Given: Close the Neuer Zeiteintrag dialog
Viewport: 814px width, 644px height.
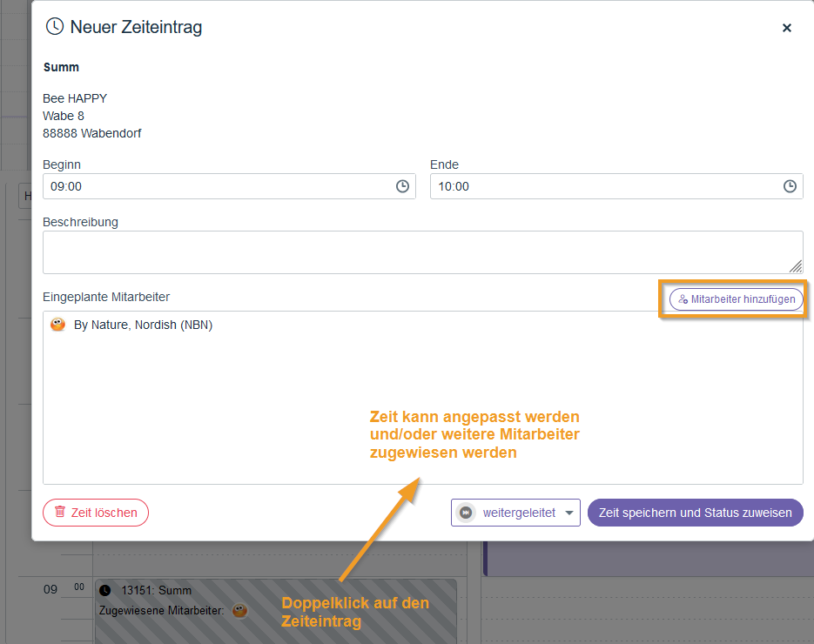Looking at the screenshot, I should 787,28.
